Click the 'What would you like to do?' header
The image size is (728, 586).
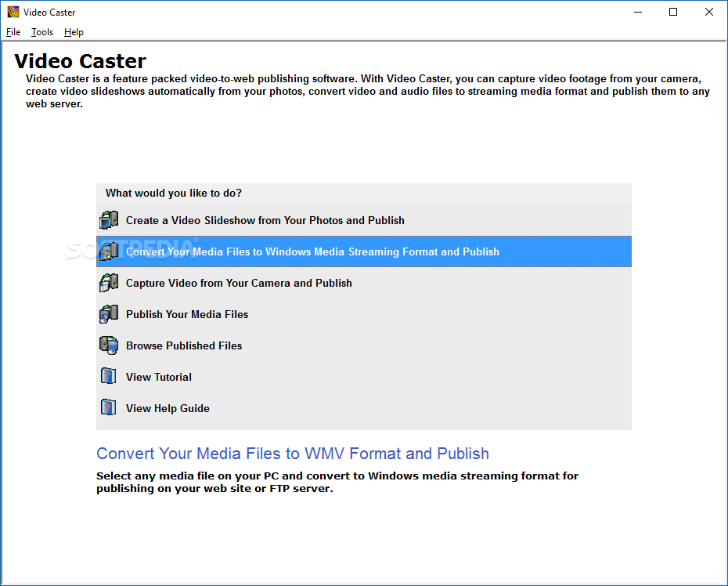point(174,193)
